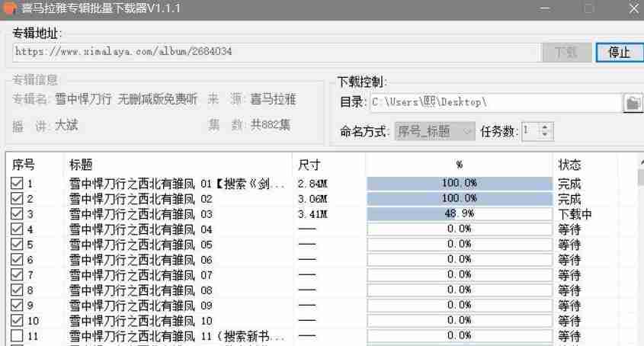Screen dimensions: 644x346
Task: Uncheck the checkbox for row 4
Action: click(17, 229)
